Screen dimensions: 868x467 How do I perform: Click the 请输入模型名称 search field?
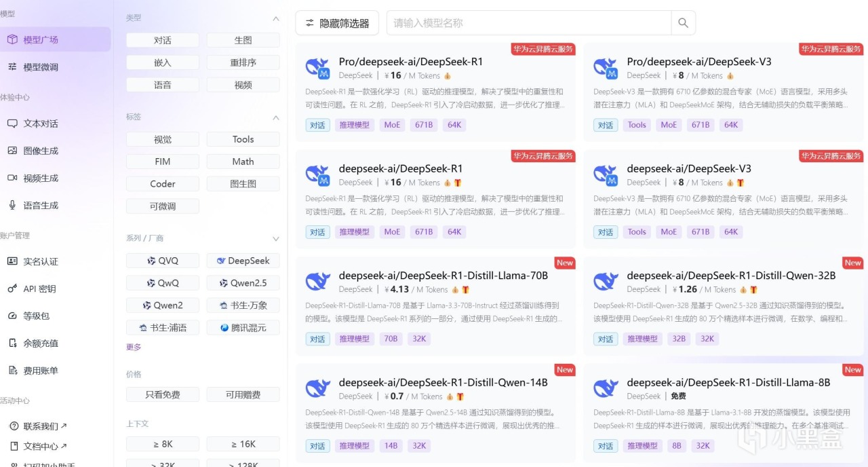pyautogui.click(x=529, y=23)
